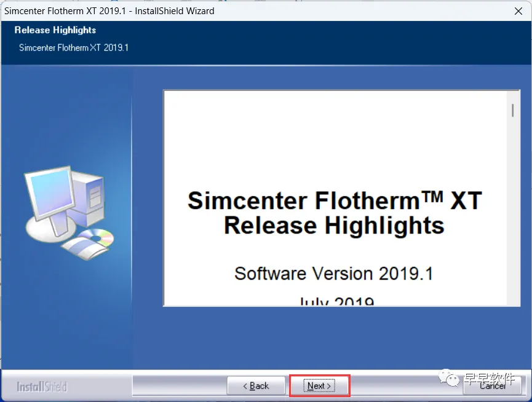Click the 'Software Version 2019.1' text

334,274
